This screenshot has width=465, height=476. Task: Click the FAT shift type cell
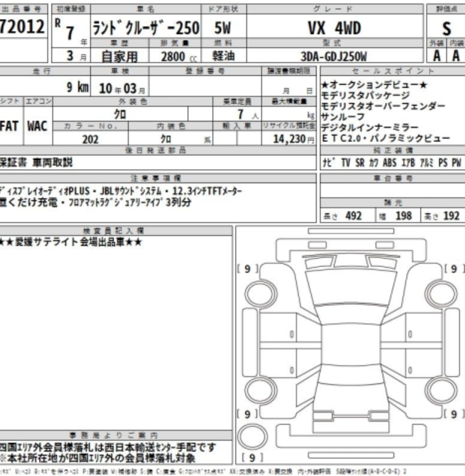coord(10,126)
